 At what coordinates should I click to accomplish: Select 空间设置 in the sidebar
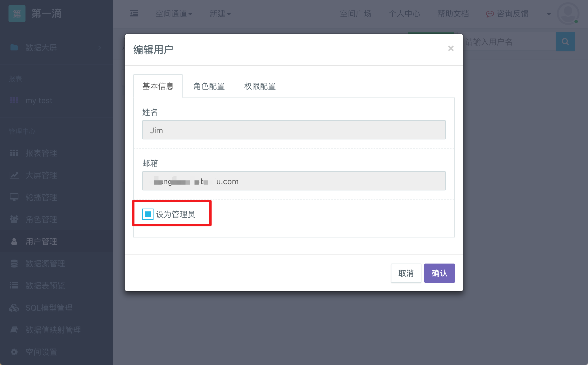click(41, 352)
